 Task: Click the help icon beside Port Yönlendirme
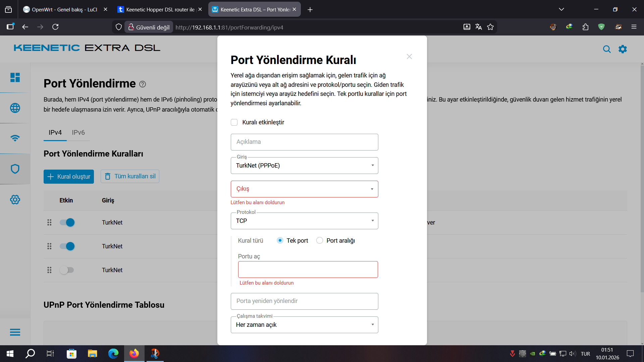pyautogui.click(x=143, y=84)
